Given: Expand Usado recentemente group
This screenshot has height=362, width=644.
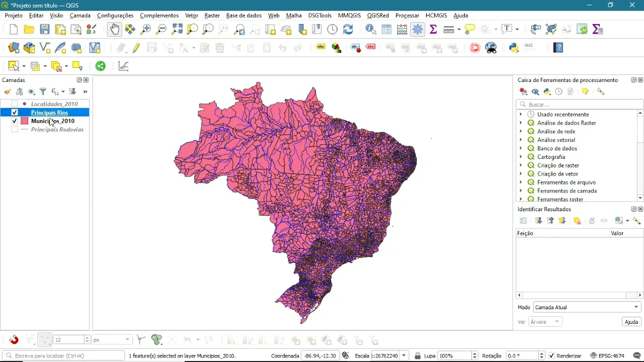Looking at the screenshot, I should 521,115.
